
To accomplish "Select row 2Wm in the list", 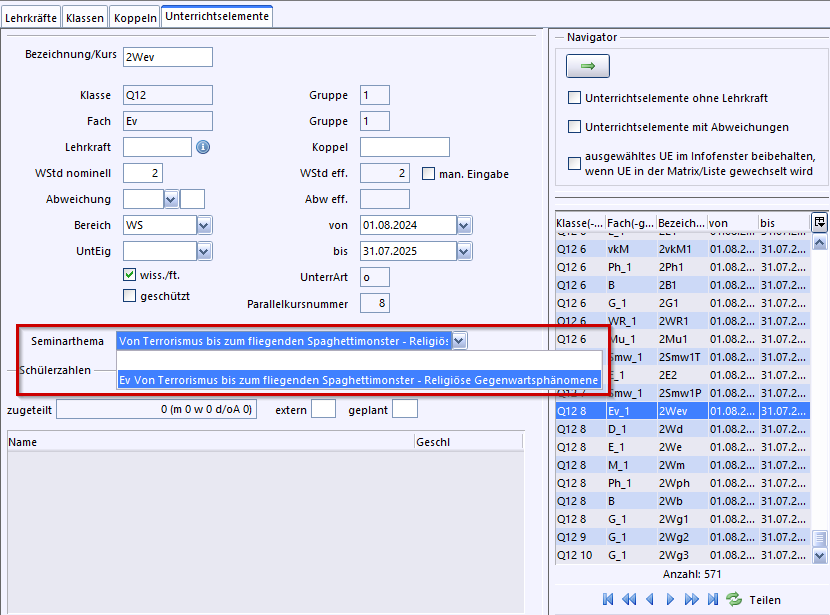I will (683, 465).
